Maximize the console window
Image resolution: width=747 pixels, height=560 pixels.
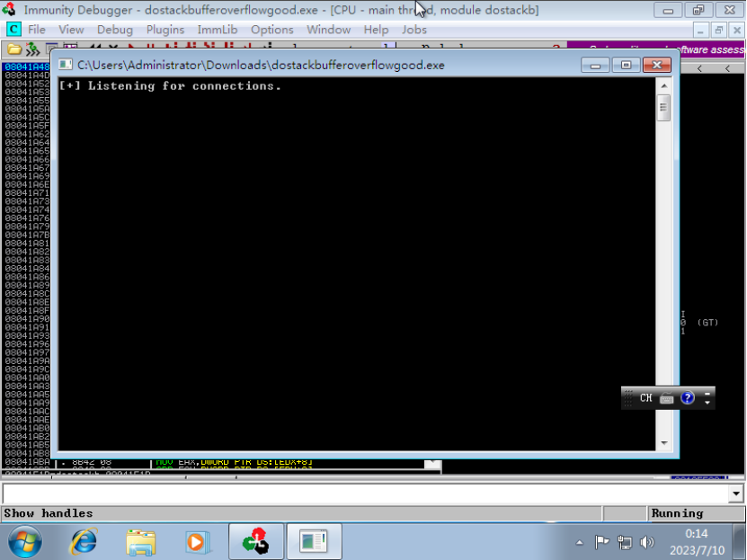[x=626, y=65]
